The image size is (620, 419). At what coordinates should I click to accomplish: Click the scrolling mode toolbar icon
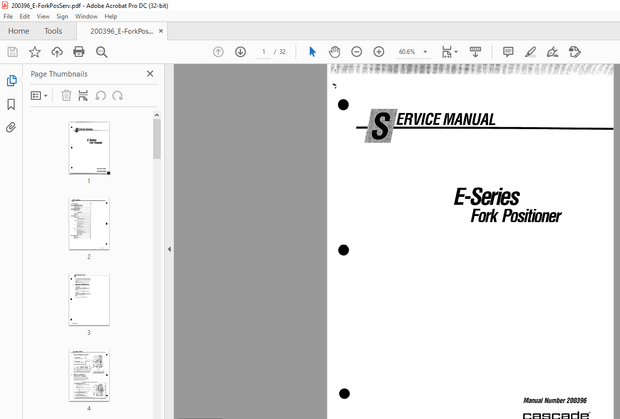(475, 52)
